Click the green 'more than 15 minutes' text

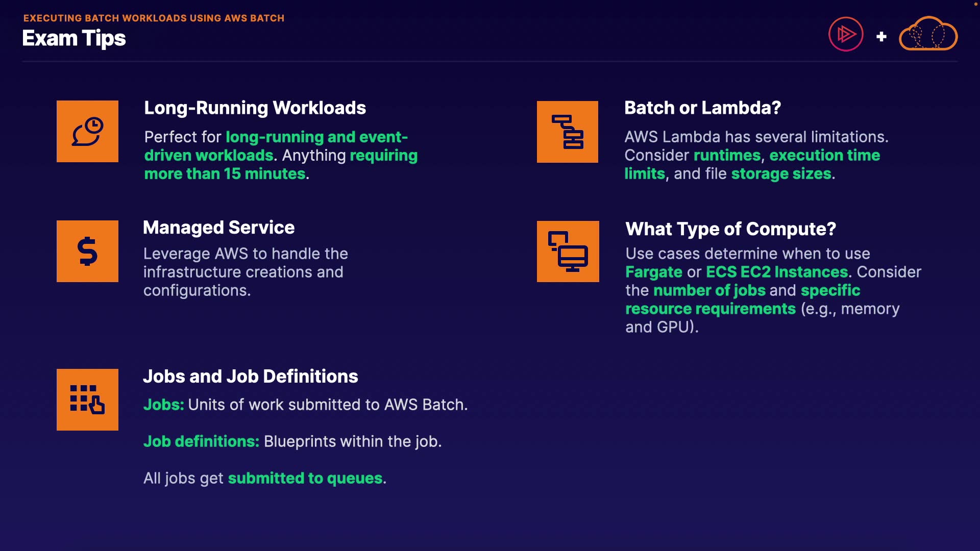coord(225,174)
